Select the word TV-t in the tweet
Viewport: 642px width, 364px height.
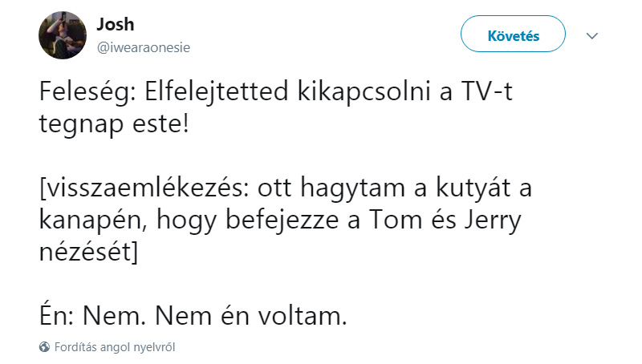pyautogui.click(x=487, y=91)
